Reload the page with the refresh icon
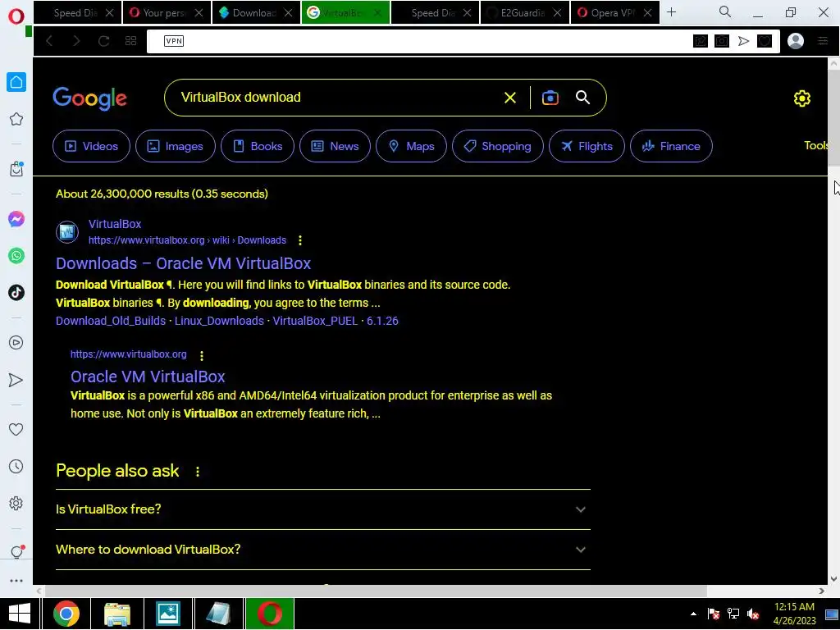 (103, 41)
